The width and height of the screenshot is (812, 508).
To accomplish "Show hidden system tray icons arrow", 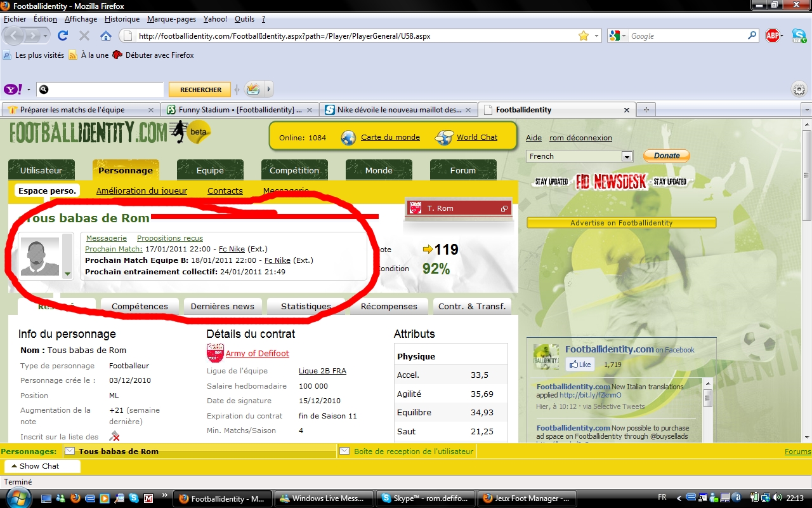I will point(678,498).
